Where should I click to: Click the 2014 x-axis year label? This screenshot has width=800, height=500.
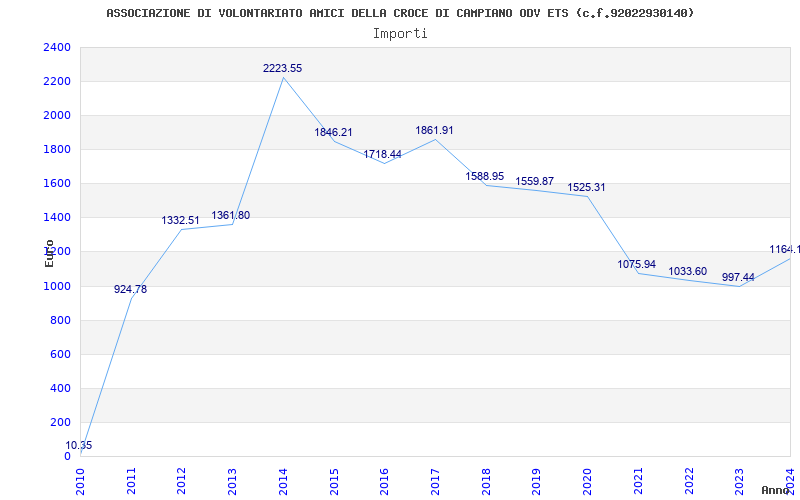pyautogui.click(x=283, y=482)
